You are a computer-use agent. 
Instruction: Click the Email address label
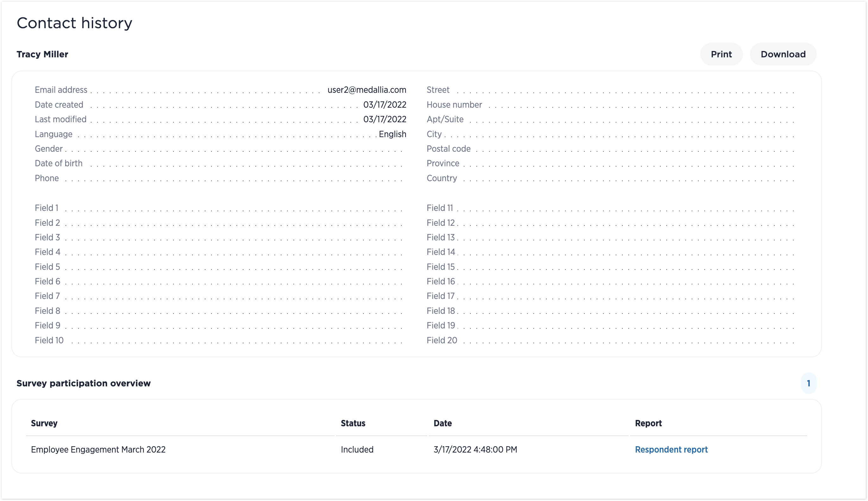pos(61,90)
